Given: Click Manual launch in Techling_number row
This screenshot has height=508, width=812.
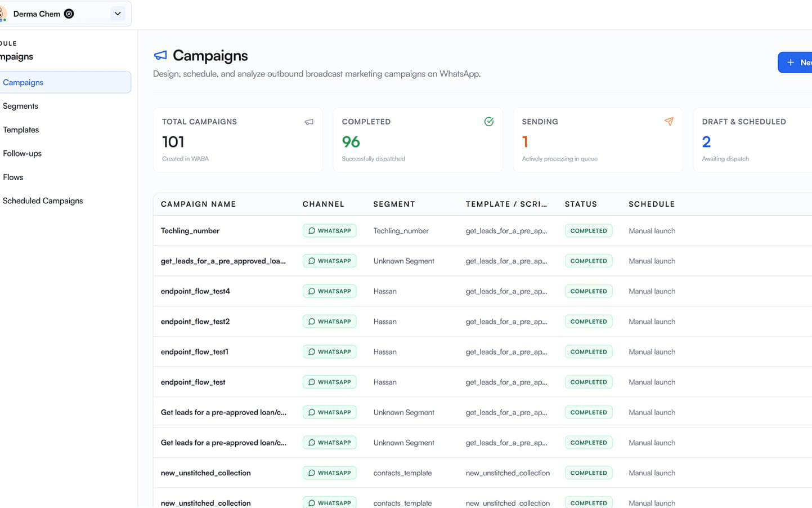Looking at the screenshot, I should (652, 231).
